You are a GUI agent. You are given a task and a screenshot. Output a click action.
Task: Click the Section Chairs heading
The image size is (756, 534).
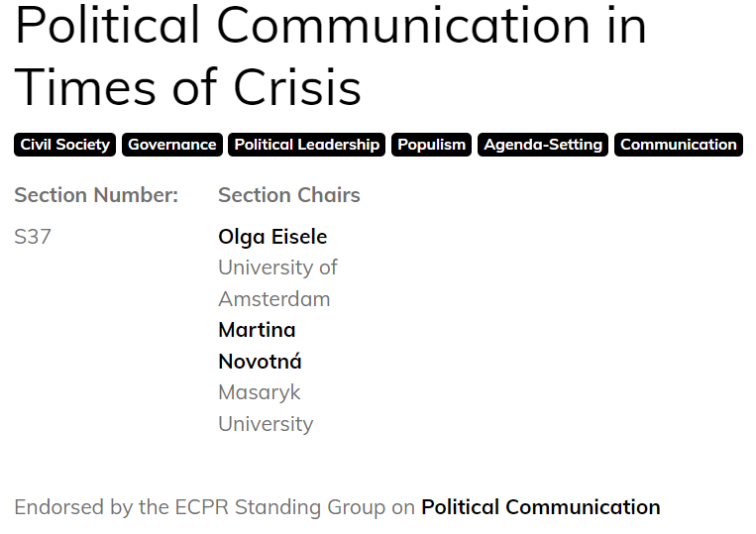288,195
